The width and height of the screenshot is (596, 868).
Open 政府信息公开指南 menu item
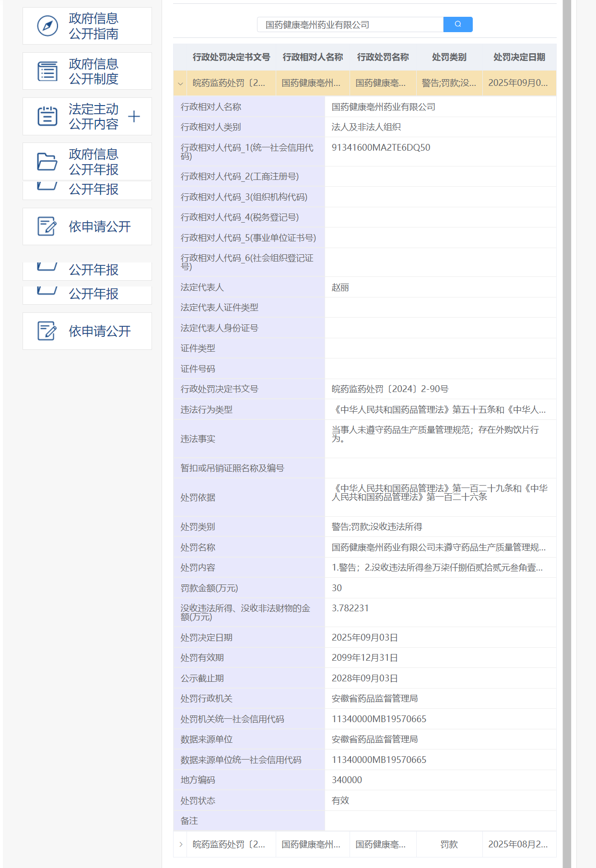(x=87, y=26)
